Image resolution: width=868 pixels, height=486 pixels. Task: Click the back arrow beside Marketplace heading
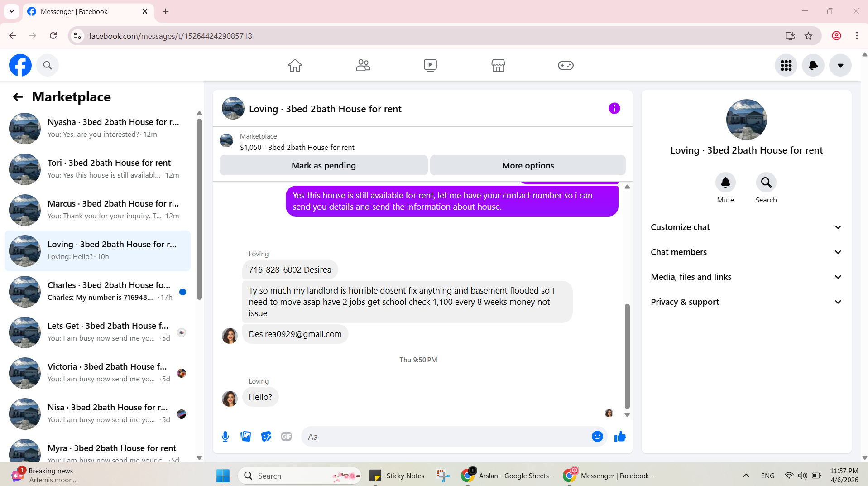[18, 97]
